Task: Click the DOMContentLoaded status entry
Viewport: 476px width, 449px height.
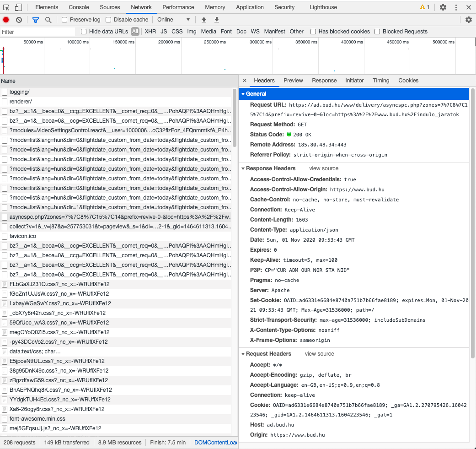Action: point(215,442)
